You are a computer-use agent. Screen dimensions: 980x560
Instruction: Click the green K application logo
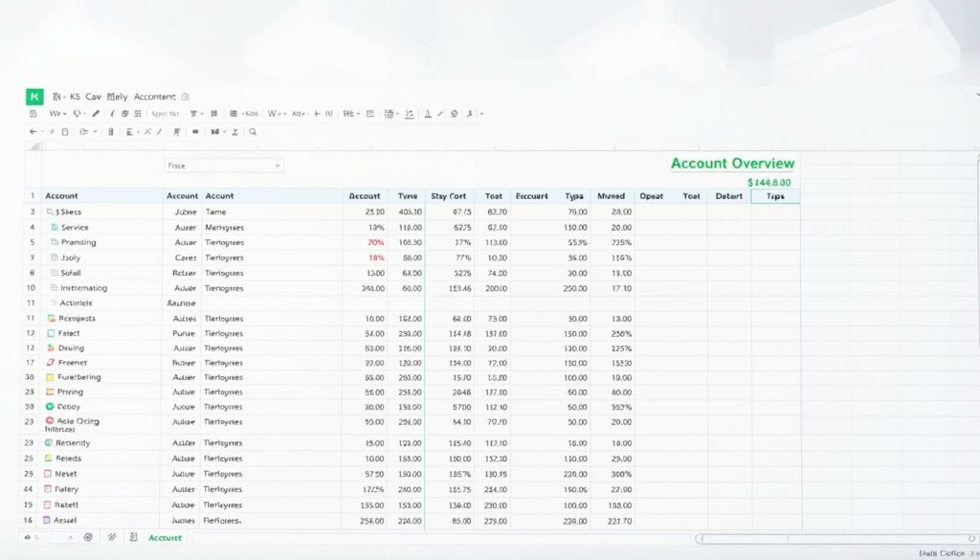click(x=34, y=97)
